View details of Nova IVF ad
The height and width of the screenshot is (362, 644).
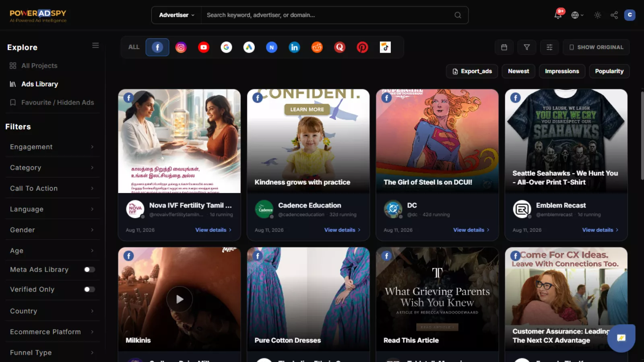(x=213, y=230)
